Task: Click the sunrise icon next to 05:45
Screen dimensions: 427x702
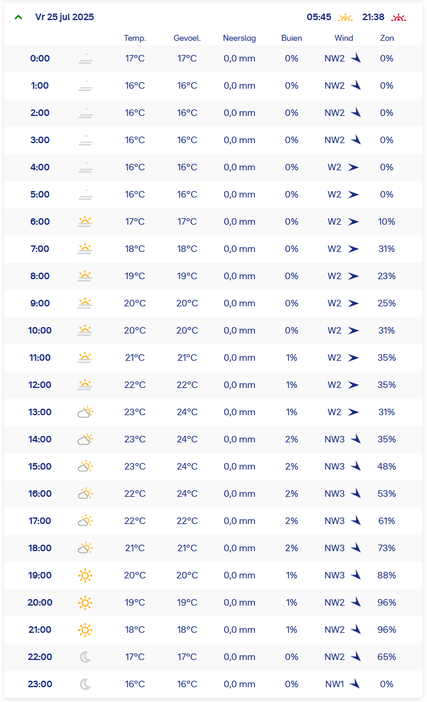Action: pyautogui.click(x=345, y=17)
